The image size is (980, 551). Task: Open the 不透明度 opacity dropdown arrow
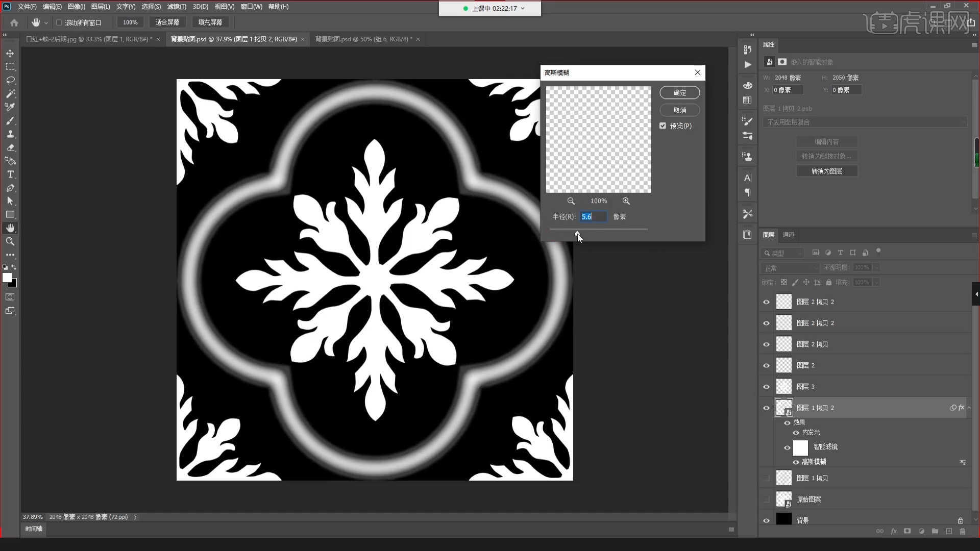coord(876,267)
